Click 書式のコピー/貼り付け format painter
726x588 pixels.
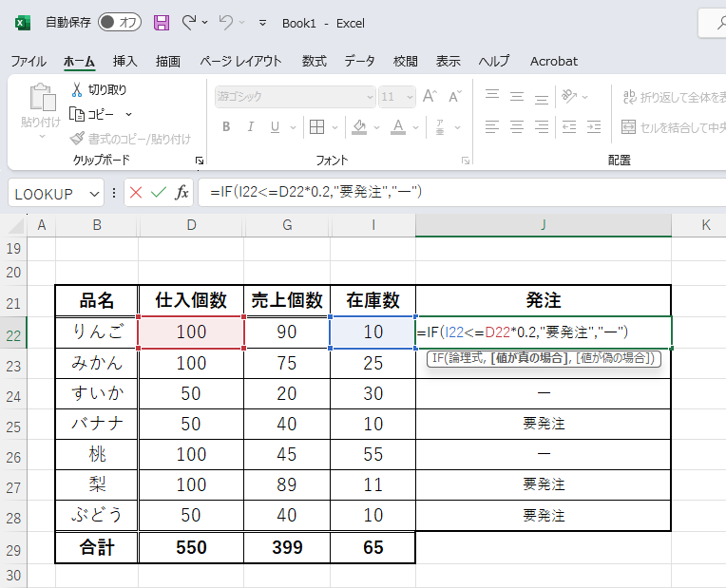point(131,139)
